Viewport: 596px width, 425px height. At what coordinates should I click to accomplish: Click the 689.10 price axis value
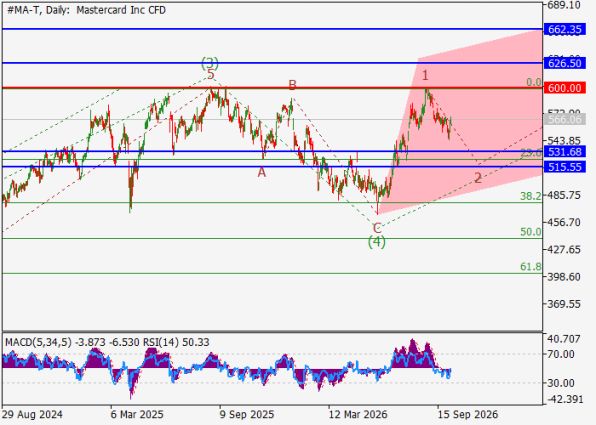tap(564, 5)
